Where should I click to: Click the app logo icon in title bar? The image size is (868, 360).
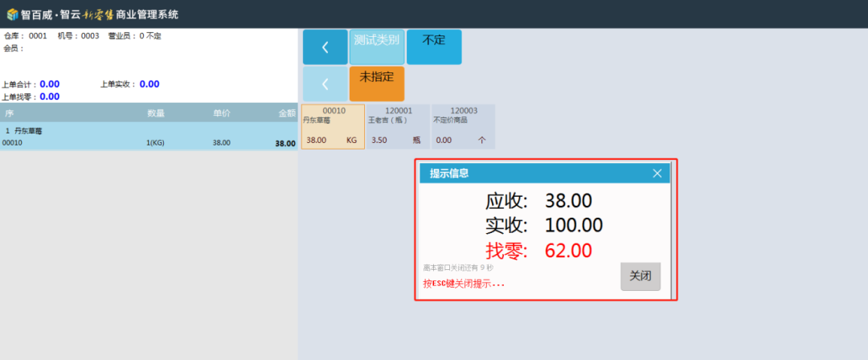(x=12, y=14)
